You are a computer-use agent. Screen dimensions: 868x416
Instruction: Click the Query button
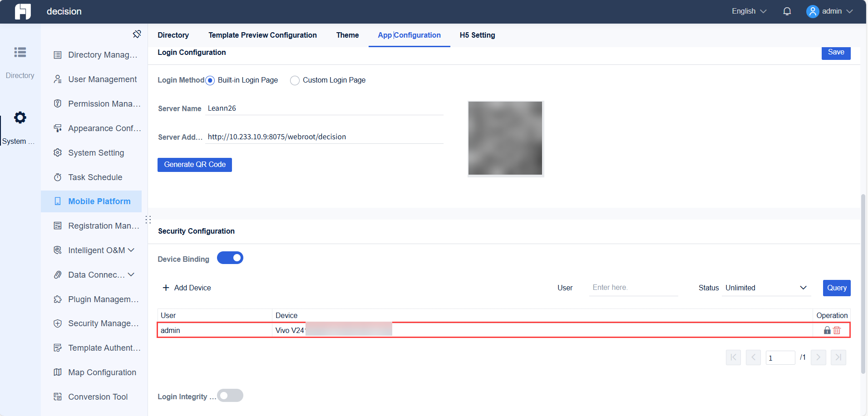point(837,288)
